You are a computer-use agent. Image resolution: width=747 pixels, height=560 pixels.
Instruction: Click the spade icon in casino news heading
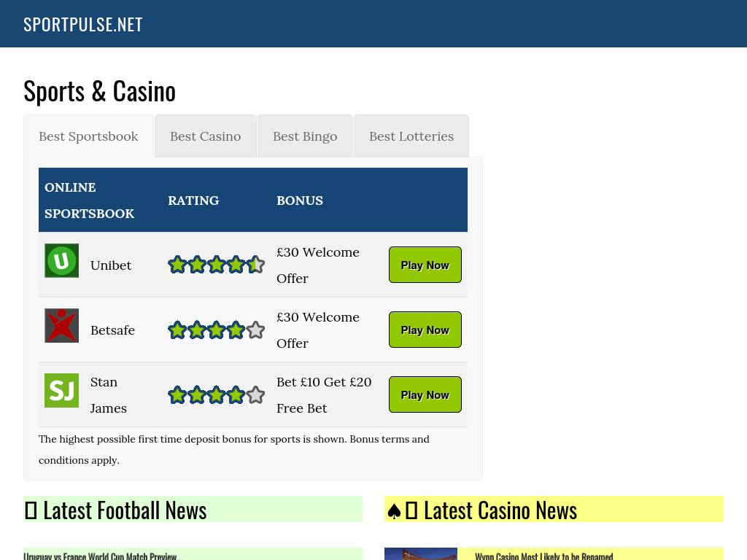(394, 510)
